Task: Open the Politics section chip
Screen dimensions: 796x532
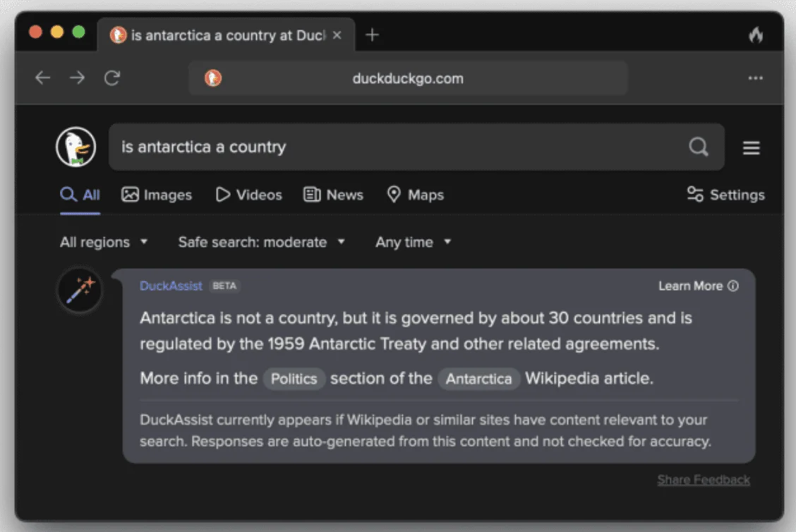Action: (x=294, y=379)
